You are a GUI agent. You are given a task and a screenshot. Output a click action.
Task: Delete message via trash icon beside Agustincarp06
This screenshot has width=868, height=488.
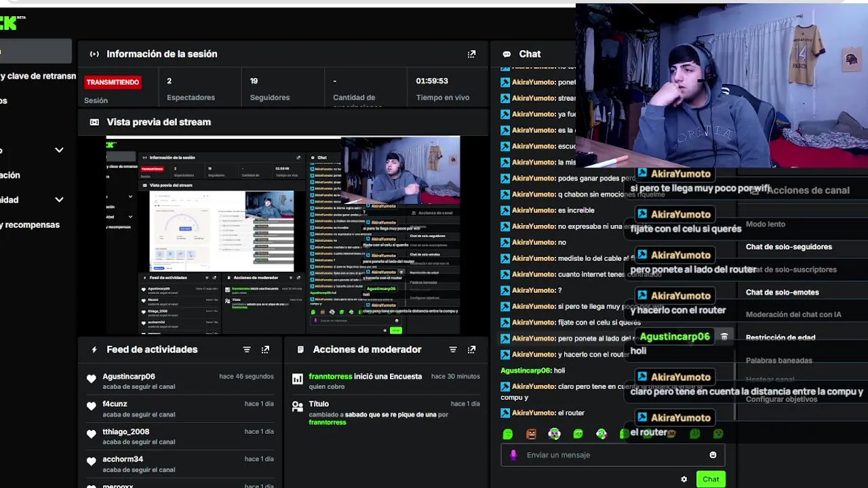(x=724, y=337)
